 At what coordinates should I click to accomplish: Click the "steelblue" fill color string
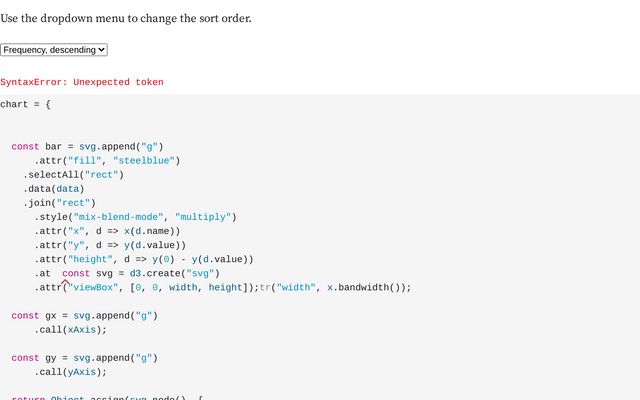147,160
